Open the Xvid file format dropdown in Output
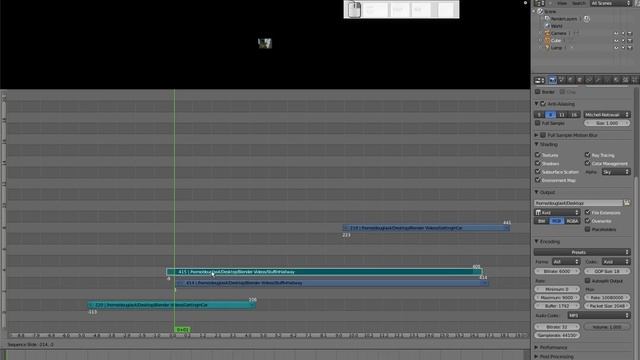 point(557,213)
